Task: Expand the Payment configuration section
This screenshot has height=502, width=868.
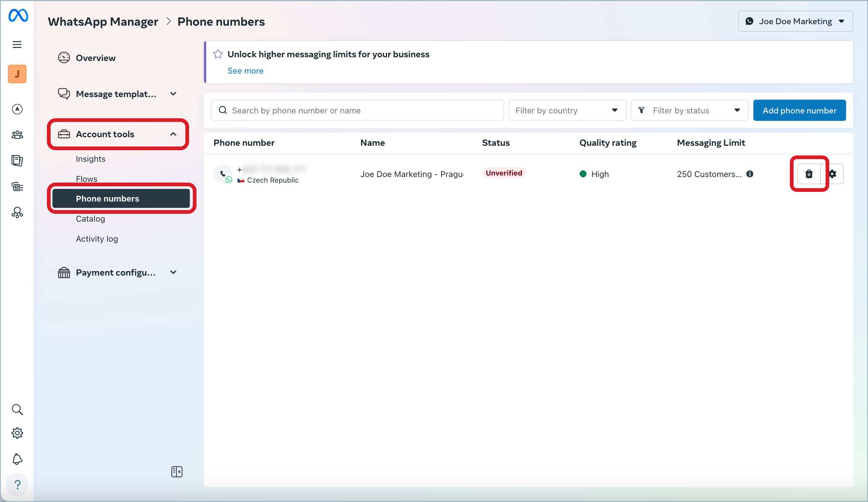Action: [173, 273]
